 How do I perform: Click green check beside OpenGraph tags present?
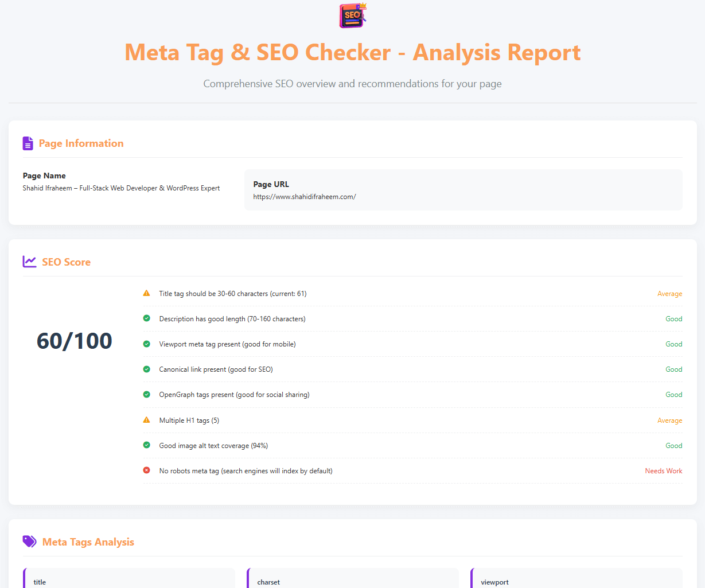pos(147,394)
